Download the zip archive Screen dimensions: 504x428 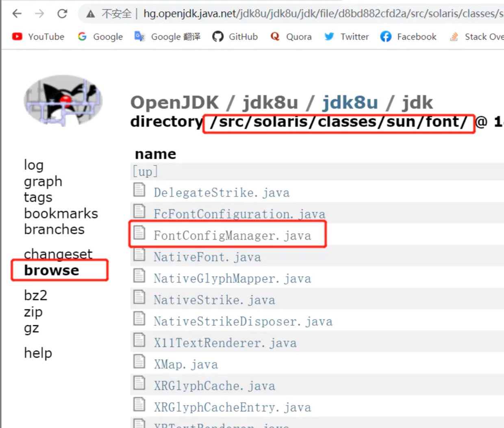pyautogui.click(x=33, y=312)
